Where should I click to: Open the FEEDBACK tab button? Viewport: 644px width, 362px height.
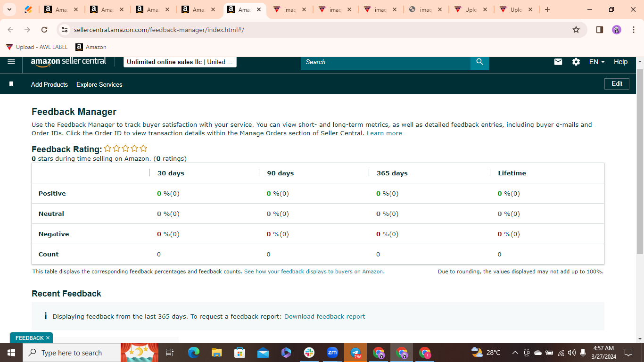29,338
